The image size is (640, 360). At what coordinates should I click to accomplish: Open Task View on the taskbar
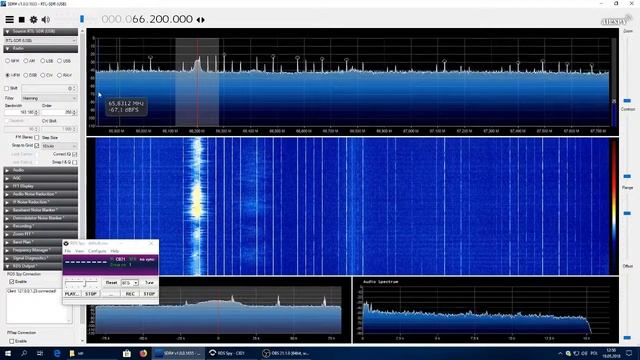click(x=40, y=353)
